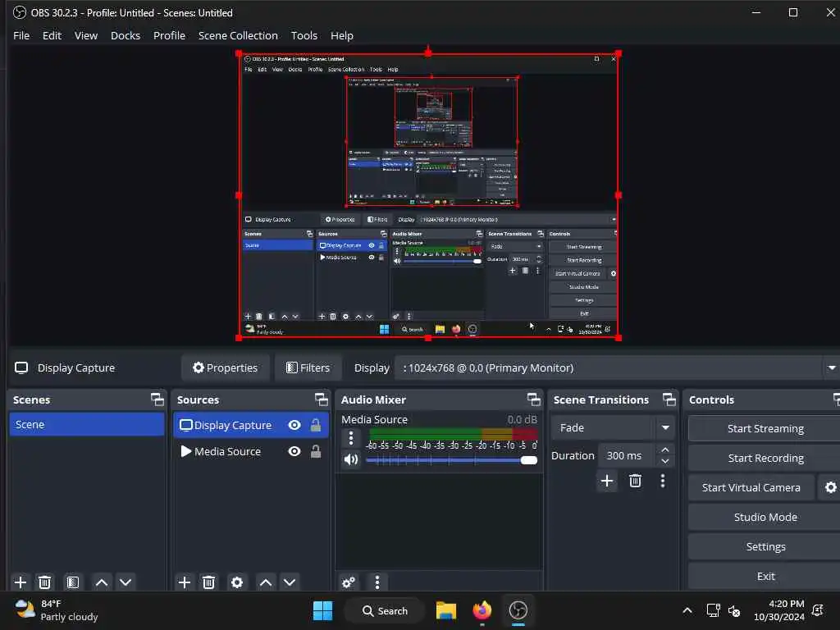Open the Tools menu
840x630 pixels.
[x=304, y=35]
